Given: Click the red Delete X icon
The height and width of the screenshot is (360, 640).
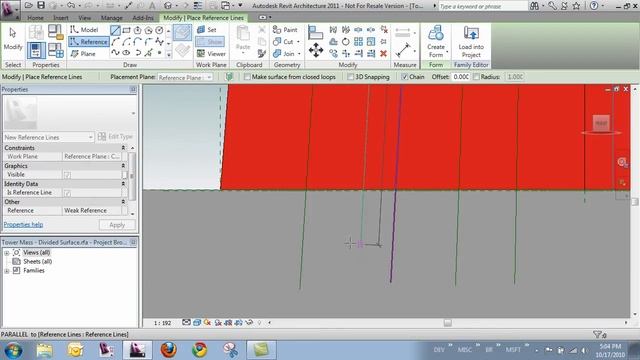Looking at the screenshot, I should click(x=383, y=53).
